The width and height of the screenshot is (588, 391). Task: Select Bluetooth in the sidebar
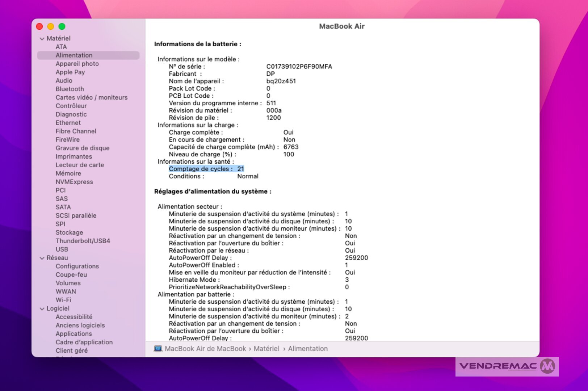tap(70, 89)
